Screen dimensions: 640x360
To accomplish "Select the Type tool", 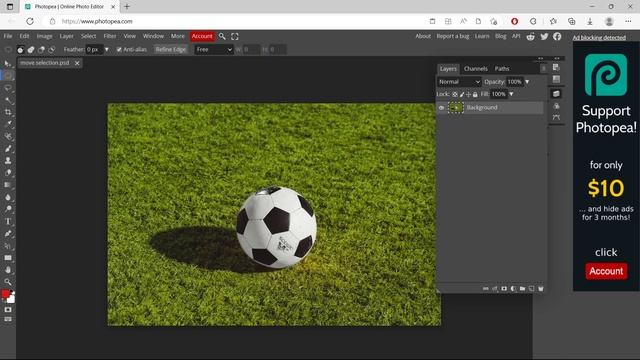I will point(8,221).
